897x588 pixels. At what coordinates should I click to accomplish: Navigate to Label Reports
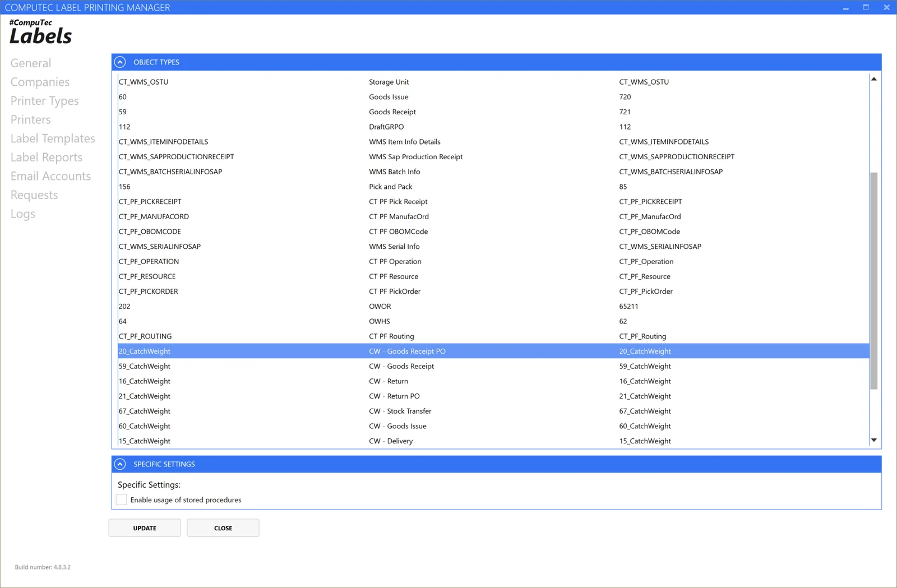point(47,158)
